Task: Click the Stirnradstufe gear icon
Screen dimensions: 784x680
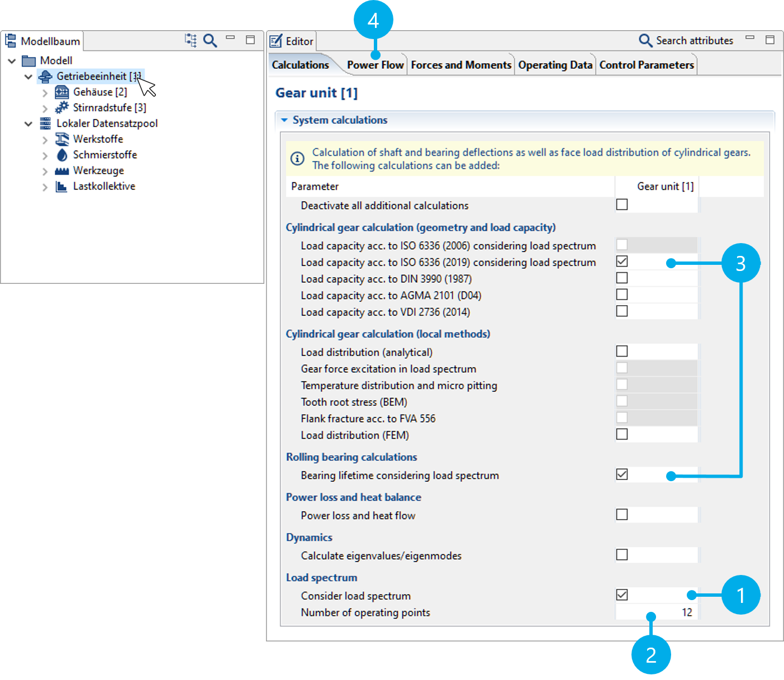Action: [62, 107]
